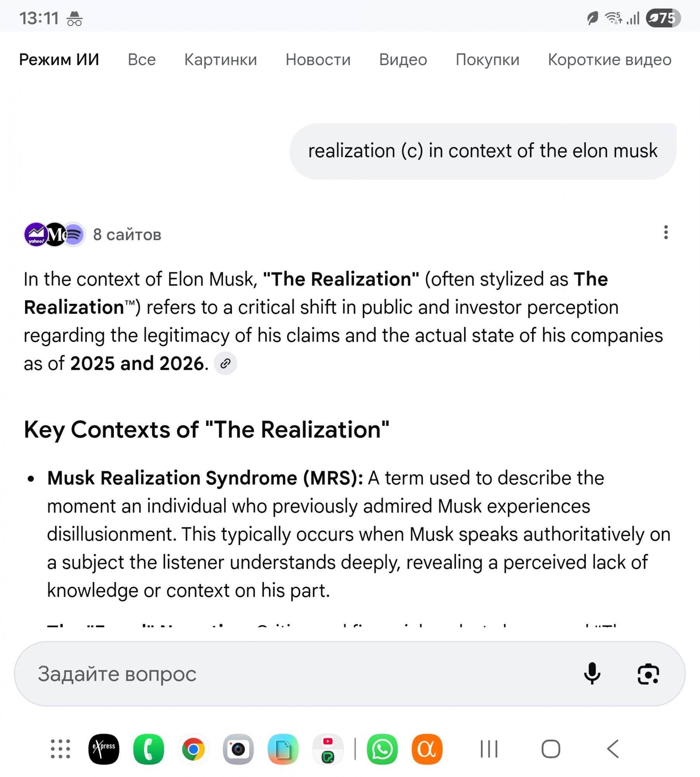700x777 pixels.
Task: Open WhatsApp from the dock
Action: click(x=382, y=749)
